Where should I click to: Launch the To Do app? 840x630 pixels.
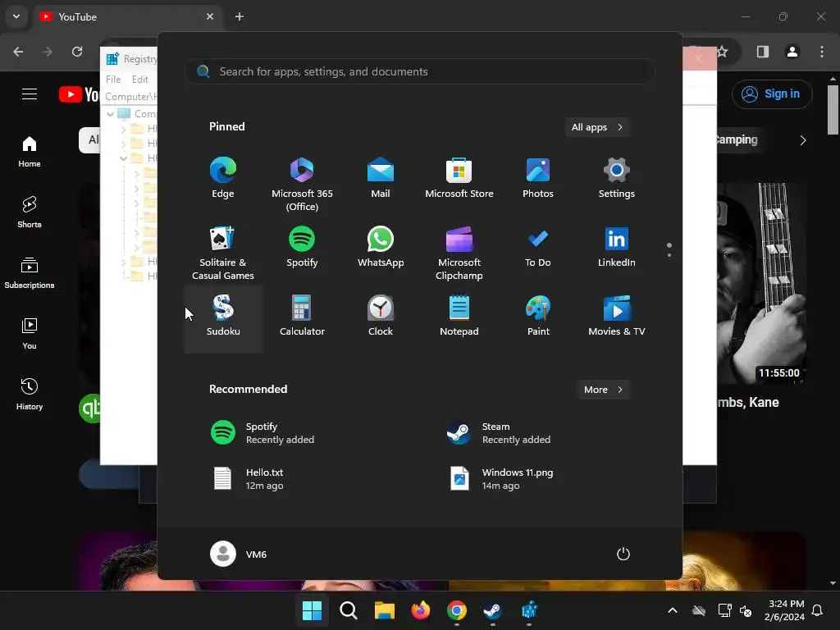point(538,247)
